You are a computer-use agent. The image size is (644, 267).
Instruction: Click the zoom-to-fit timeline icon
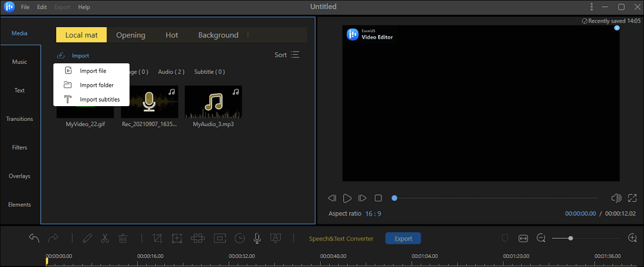(x=523, y=238)
